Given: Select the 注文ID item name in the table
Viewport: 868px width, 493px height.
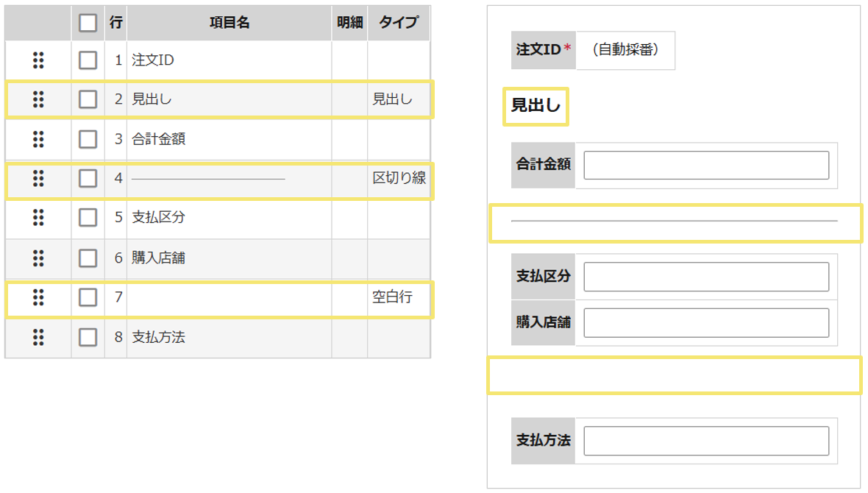Looking at the screenshot, I should pyautogui.click(x=153, y=60).
